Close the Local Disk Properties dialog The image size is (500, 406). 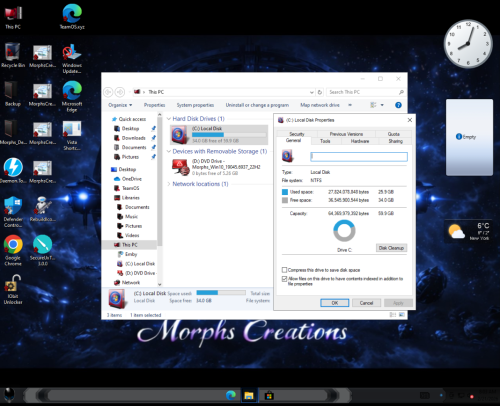pos(410,120)
